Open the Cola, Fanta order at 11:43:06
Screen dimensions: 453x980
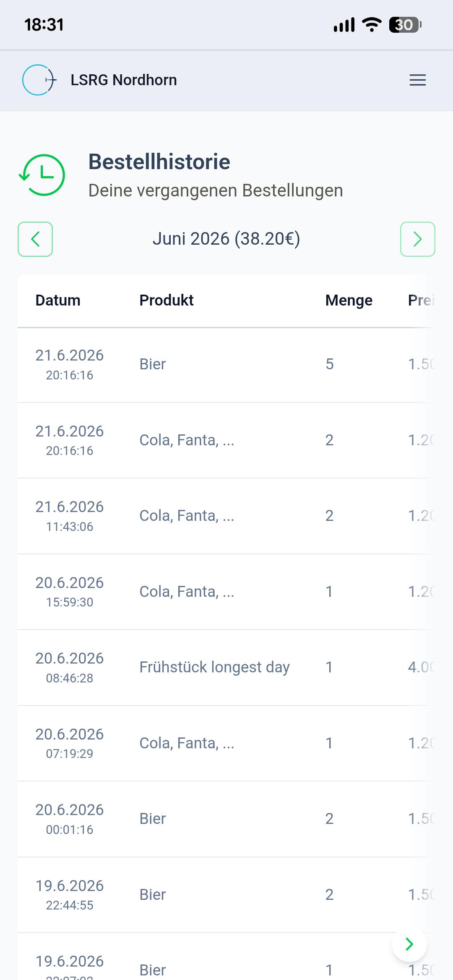point(226,516)
